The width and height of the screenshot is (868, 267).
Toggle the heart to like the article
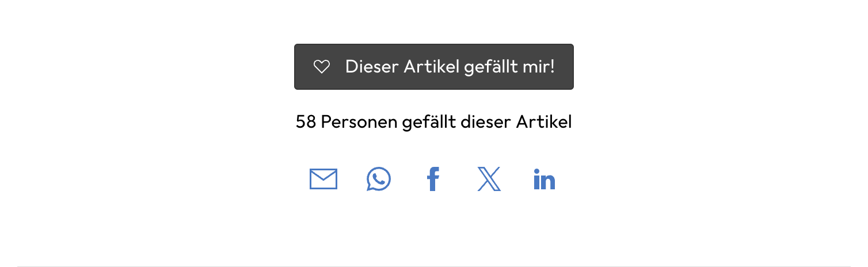coord(321,67)
